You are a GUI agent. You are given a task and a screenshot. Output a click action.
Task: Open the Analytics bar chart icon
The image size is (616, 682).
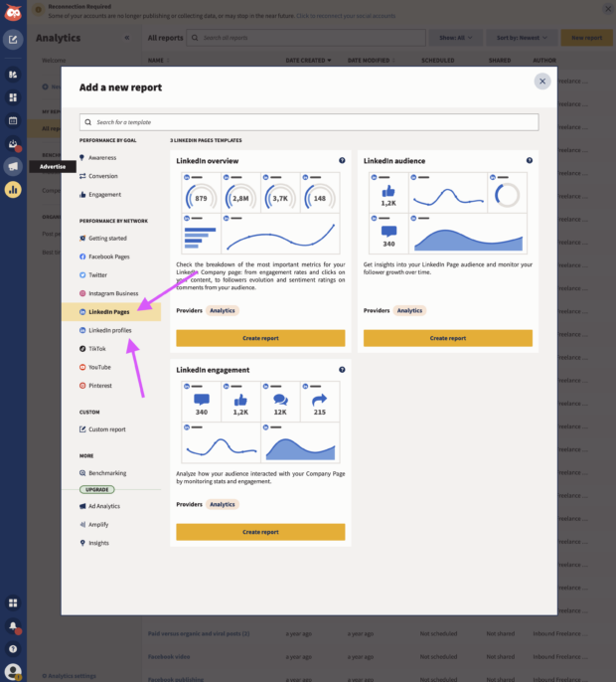click(x=13, y=190)
